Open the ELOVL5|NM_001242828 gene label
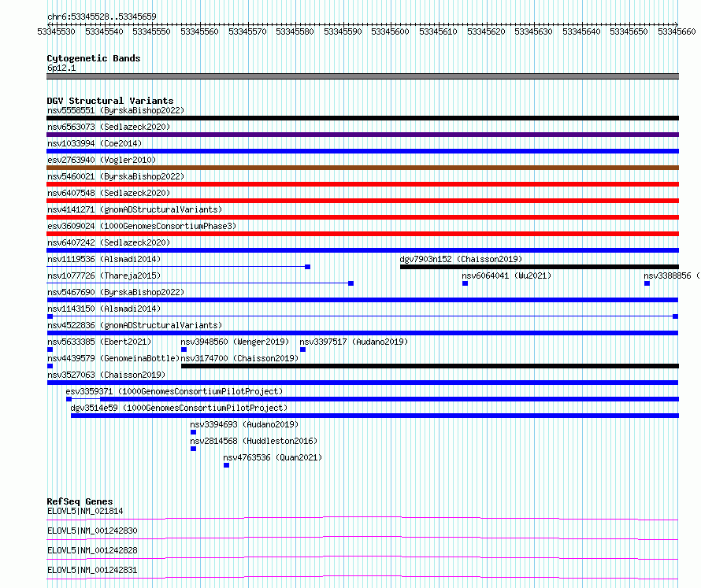The image size is (701, 588). pos(92,550)
